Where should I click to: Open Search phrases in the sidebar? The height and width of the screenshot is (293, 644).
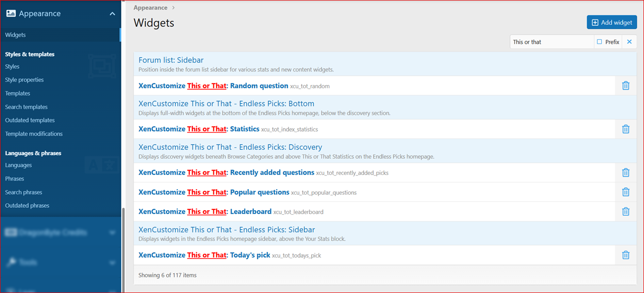[24, 192]
